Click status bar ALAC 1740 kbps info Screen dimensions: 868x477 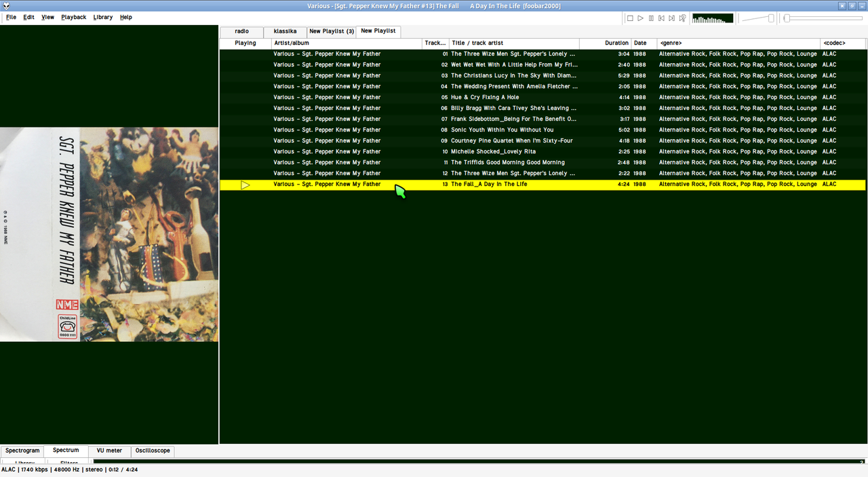coord(69,470)
